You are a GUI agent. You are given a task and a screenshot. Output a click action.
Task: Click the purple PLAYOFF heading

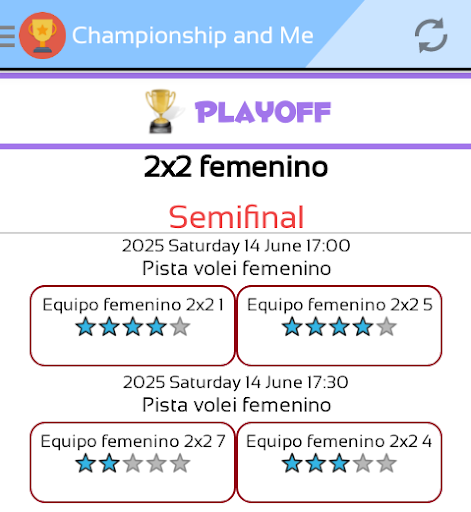click(263, 112)
